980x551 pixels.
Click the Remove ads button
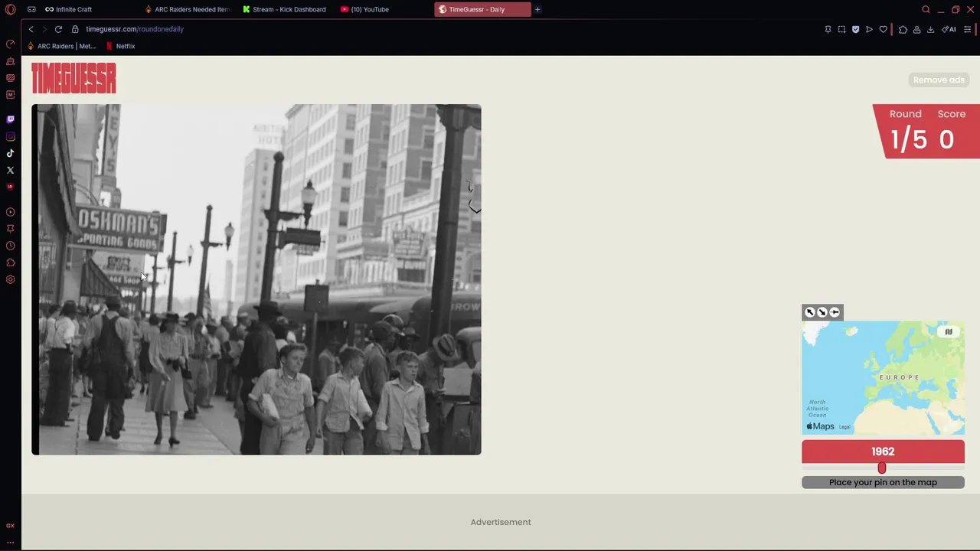point(939,80)
